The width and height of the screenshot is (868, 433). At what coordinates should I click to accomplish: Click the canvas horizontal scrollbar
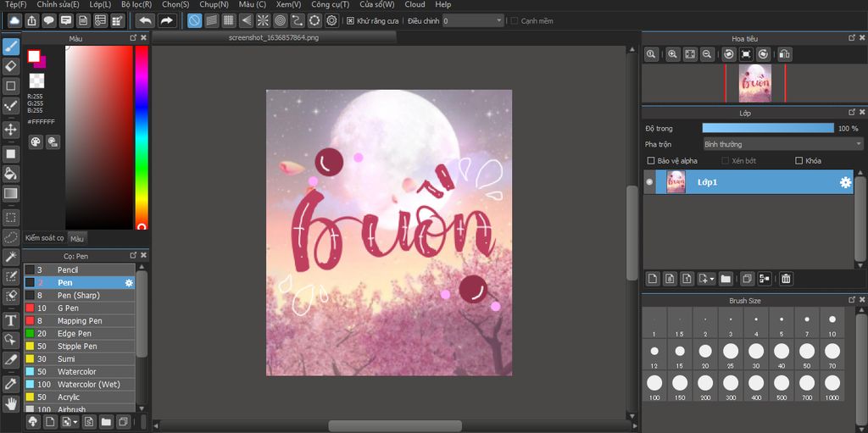click(395, 426)
